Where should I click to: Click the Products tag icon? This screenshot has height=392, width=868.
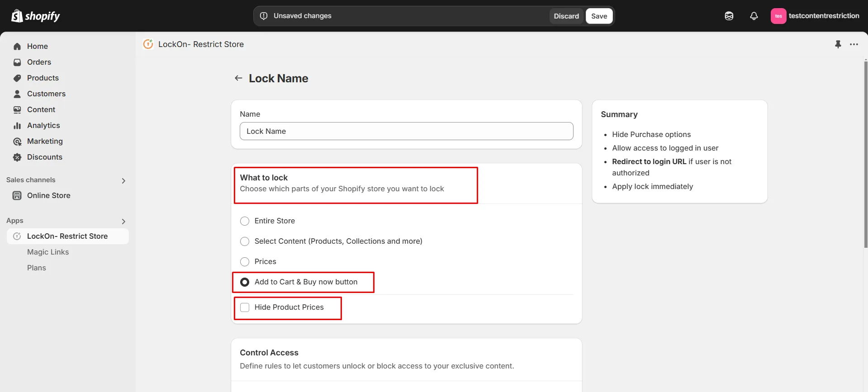17,78
